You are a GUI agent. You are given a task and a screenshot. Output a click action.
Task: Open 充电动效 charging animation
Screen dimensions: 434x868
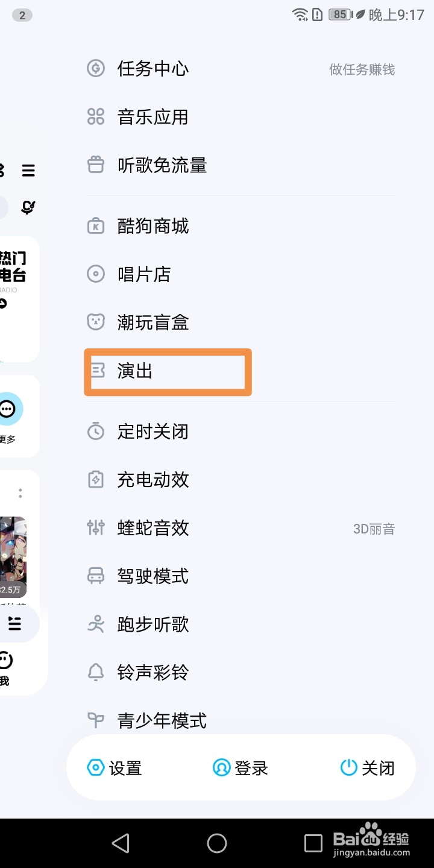[x=152, y=480]
